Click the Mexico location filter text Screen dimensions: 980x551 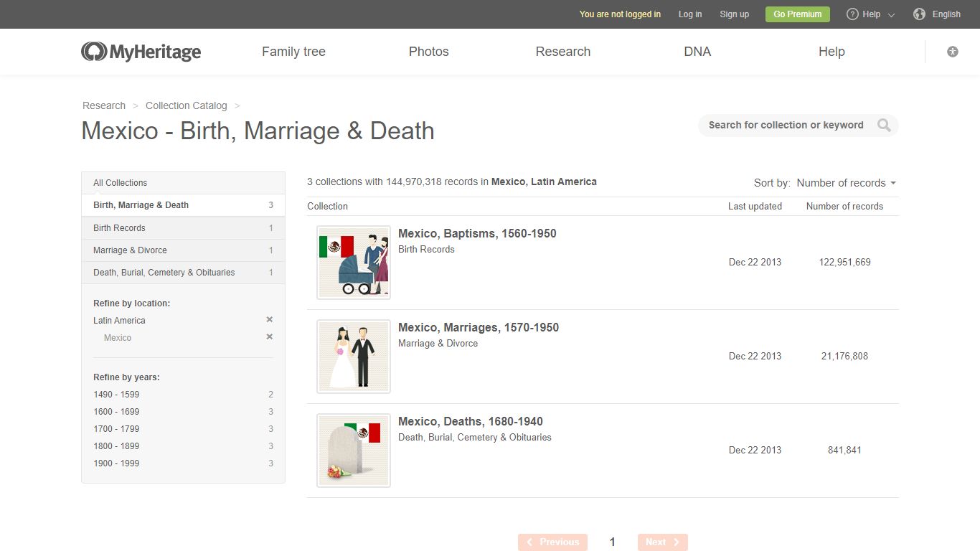[x=118, y=338]
